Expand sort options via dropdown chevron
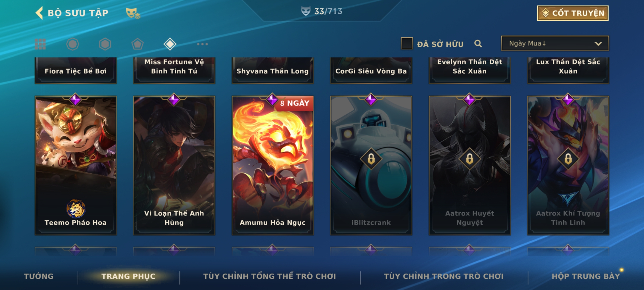 (x=598, y=44)
